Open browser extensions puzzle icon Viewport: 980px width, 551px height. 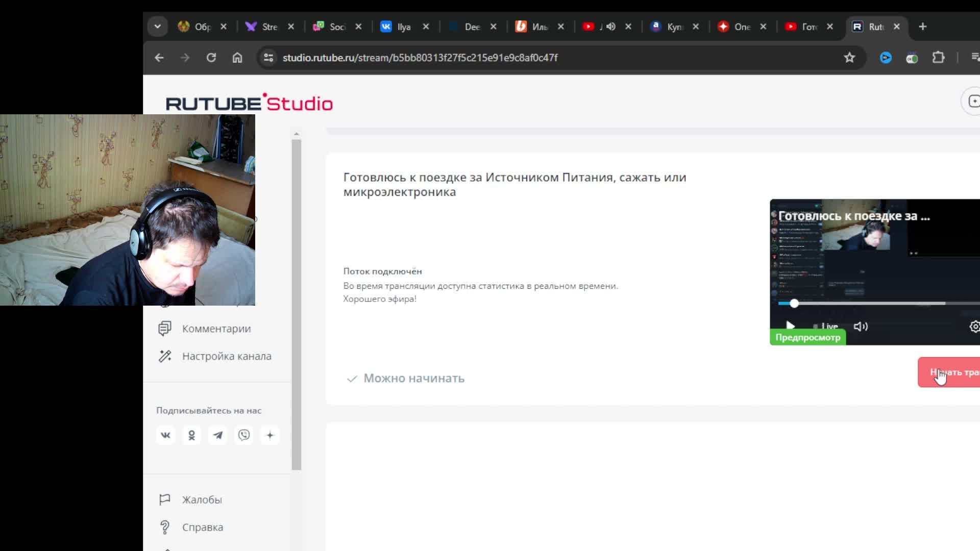(938, 58)
